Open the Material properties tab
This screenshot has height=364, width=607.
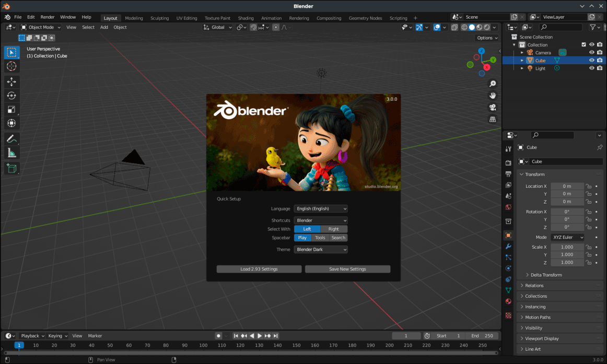click(x=508, y=301)
